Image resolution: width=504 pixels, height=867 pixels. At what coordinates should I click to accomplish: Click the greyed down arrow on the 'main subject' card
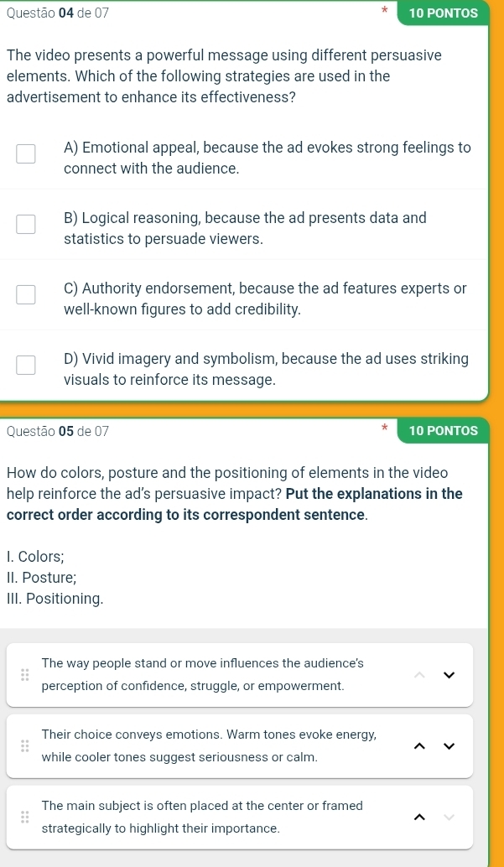tap(448, 818)
